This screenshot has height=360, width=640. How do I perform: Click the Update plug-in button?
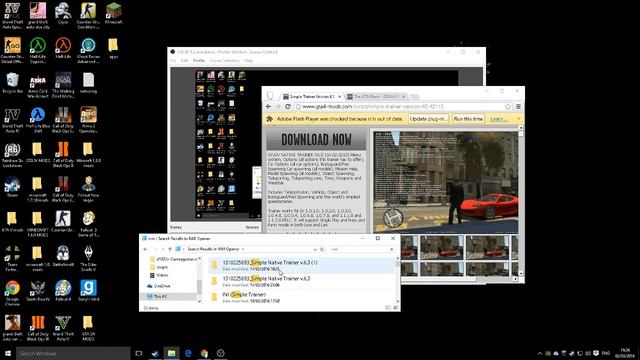pyautogui.click(x=428, y=119)
